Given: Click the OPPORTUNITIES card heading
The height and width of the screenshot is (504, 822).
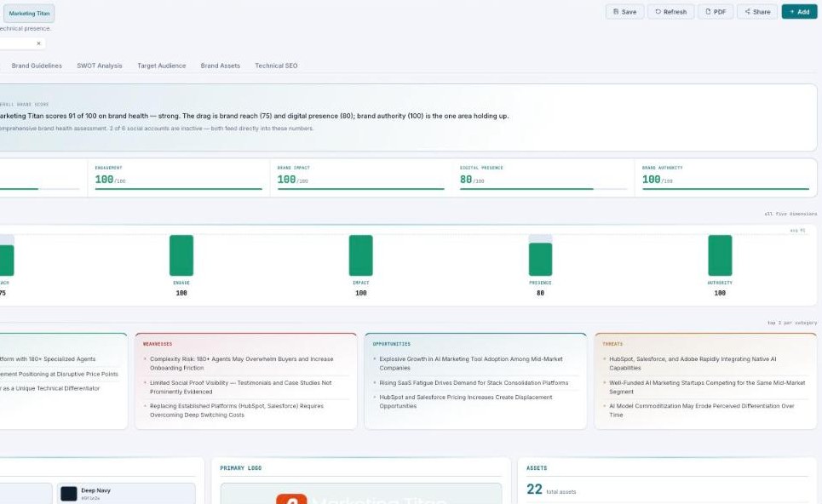Looking at the screenshot, I should tap(392, 344).
